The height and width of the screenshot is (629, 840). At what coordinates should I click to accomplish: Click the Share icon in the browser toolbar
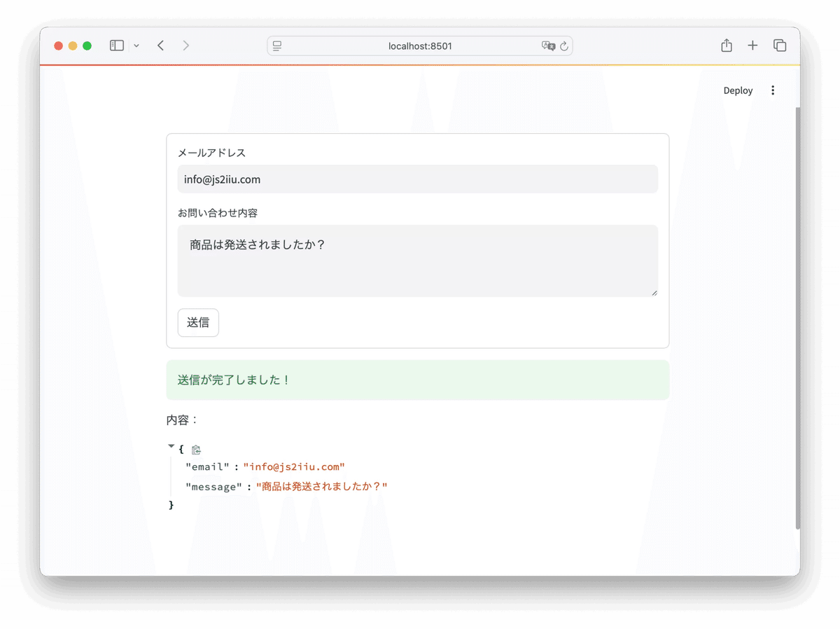726,45
